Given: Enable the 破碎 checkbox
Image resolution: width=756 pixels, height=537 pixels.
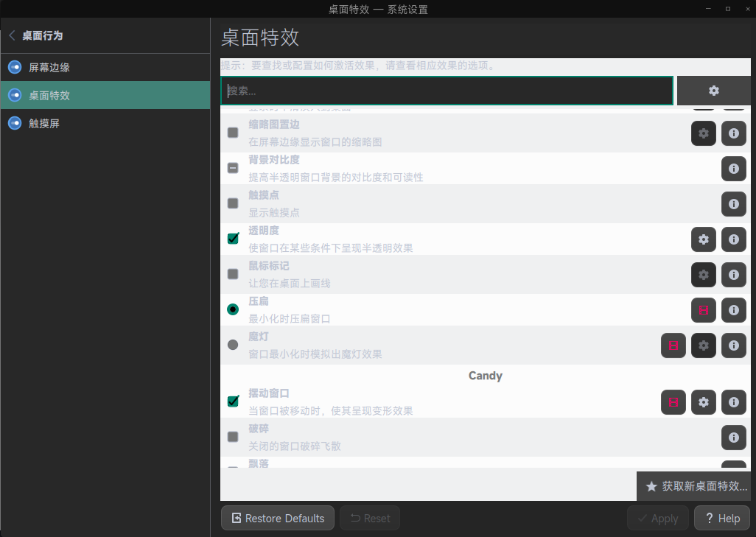Looking at the screenshot, I should click(x=233, y=437).
